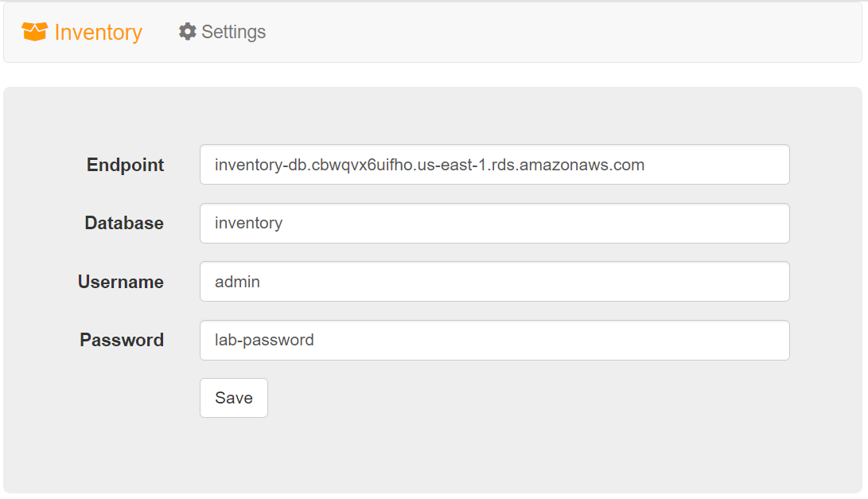Click the Password field label
The height and width of the screenshot is (499, 868).
122,340
